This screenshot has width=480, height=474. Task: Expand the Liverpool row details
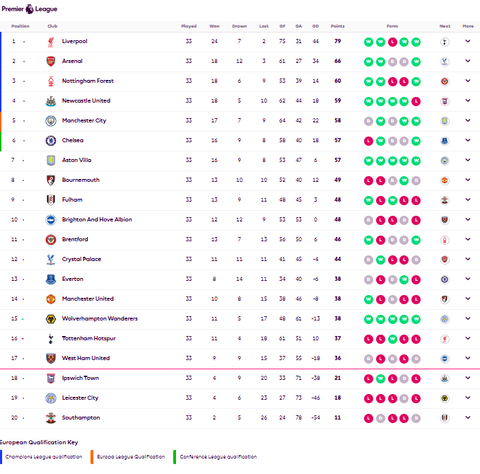468,41
